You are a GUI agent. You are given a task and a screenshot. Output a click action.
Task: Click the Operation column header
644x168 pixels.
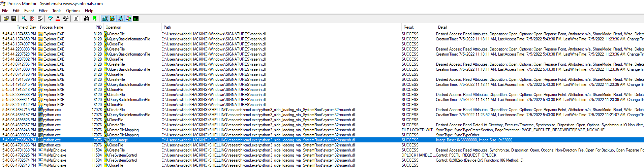(x=132, y=27)
